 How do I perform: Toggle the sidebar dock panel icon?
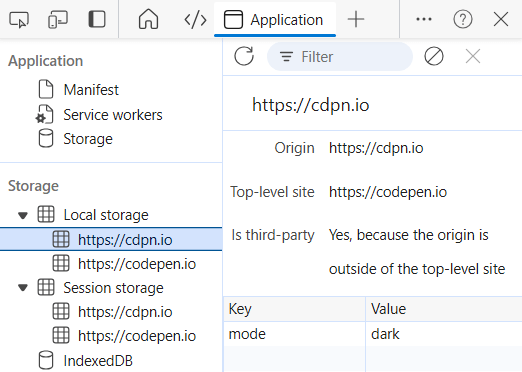(97, 19)
